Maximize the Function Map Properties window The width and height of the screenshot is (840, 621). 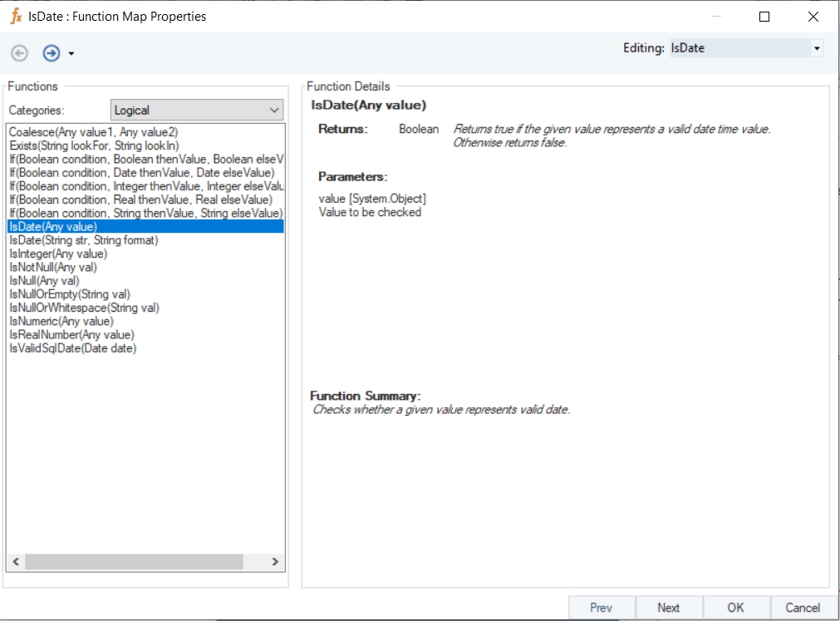pyautogui.click(x=764, y=17)
